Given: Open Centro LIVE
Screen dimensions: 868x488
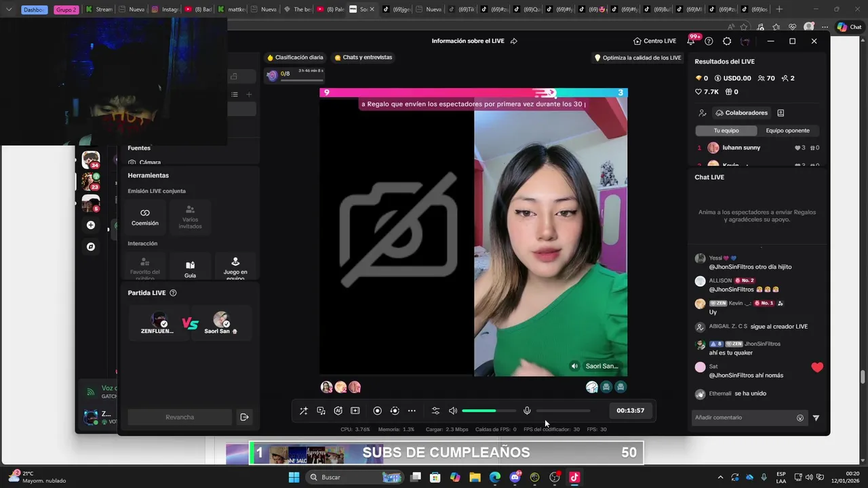Looking at the screenshot, I should (x=654, y=41).
